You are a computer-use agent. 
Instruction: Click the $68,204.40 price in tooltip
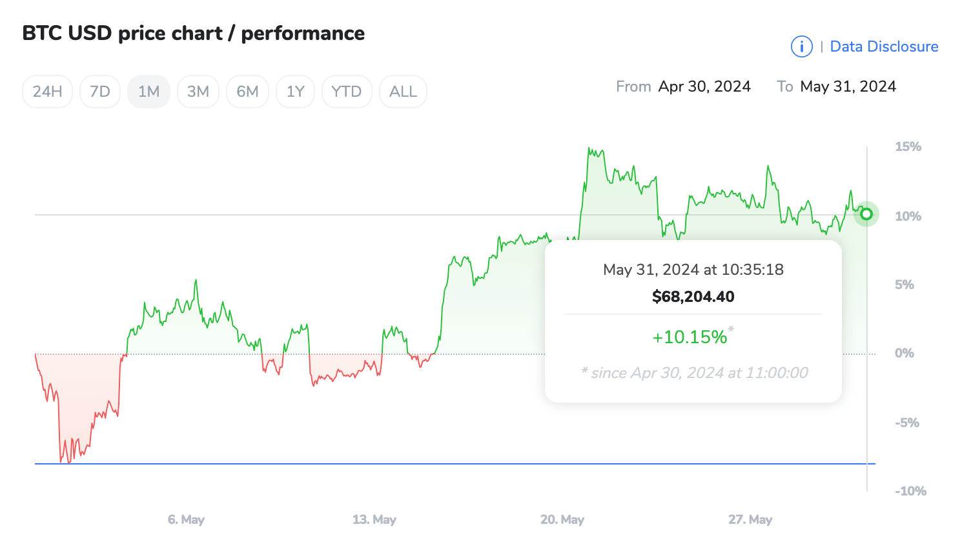[693, 297]
